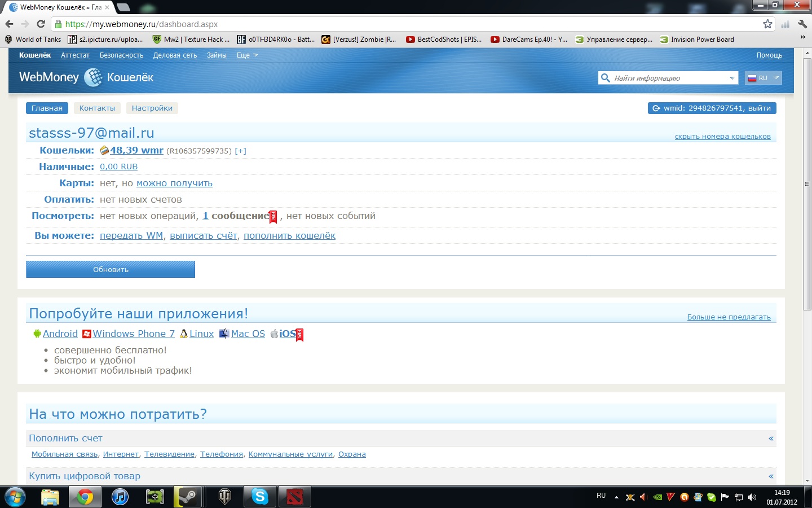Click Больше не предлагать link
Image resolution: width=812 pixels, height=508 pixels.
729,317
